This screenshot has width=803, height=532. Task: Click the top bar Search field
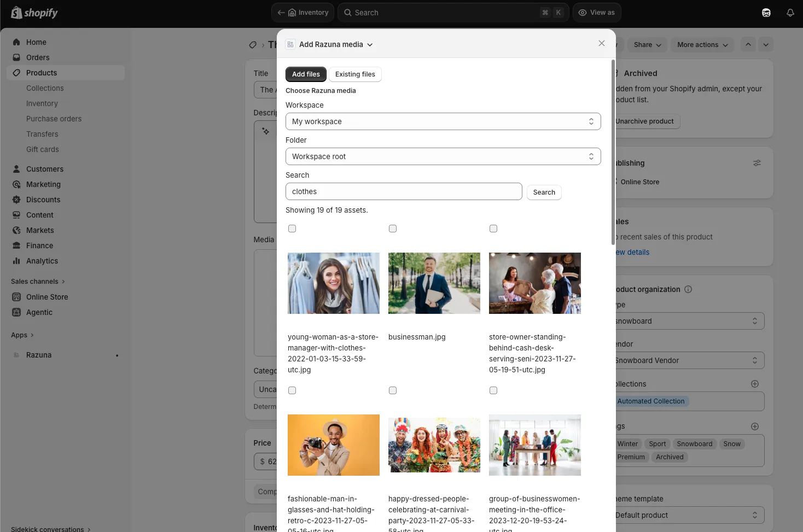click(x=453, y=13)
